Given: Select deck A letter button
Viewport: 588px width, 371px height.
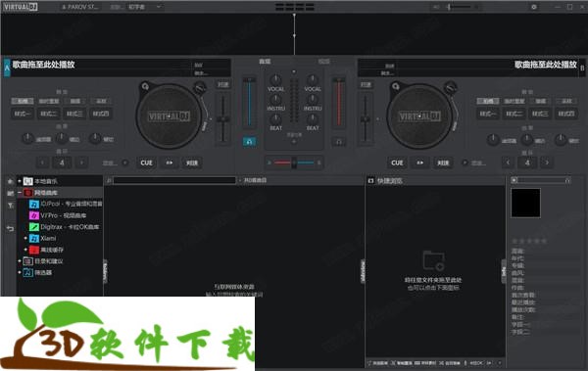Looking at the screenshot, I should tap(7, 69).
